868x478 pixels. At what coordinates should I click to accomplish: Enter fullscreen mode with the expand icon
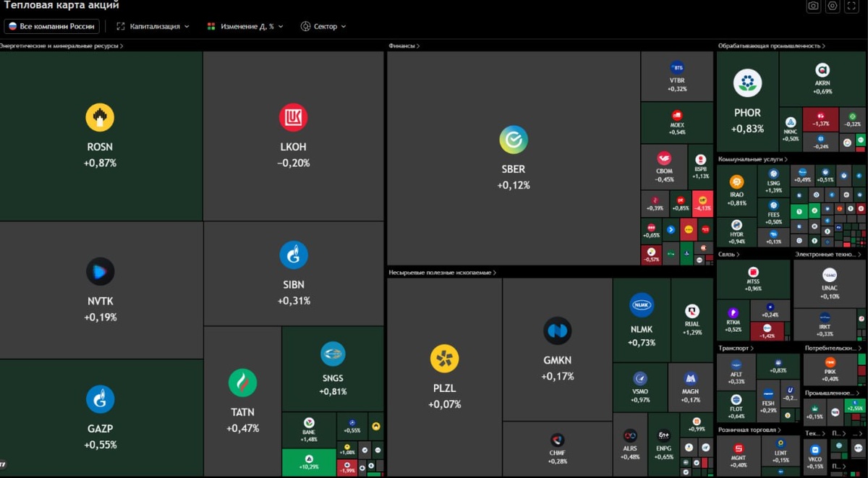(x=852, y=6)
